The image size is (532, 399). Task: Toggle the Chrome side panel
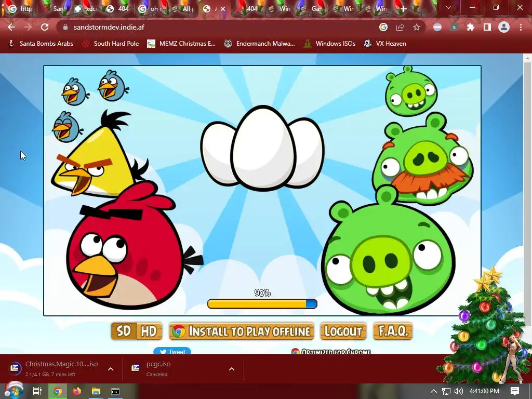pyautogui.click(x=487, y=27)
